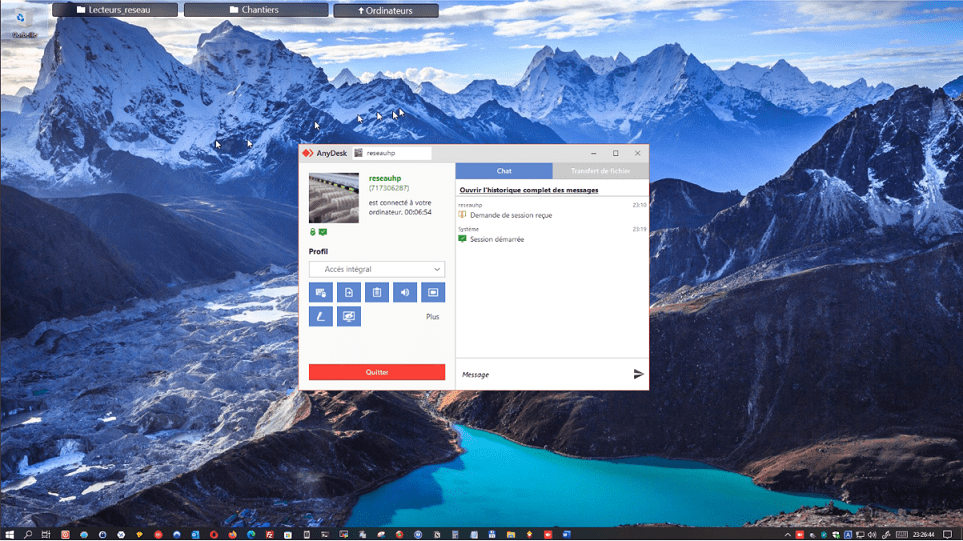Open Word from the taskbar

pyautogui.click(x=566, y=534)
